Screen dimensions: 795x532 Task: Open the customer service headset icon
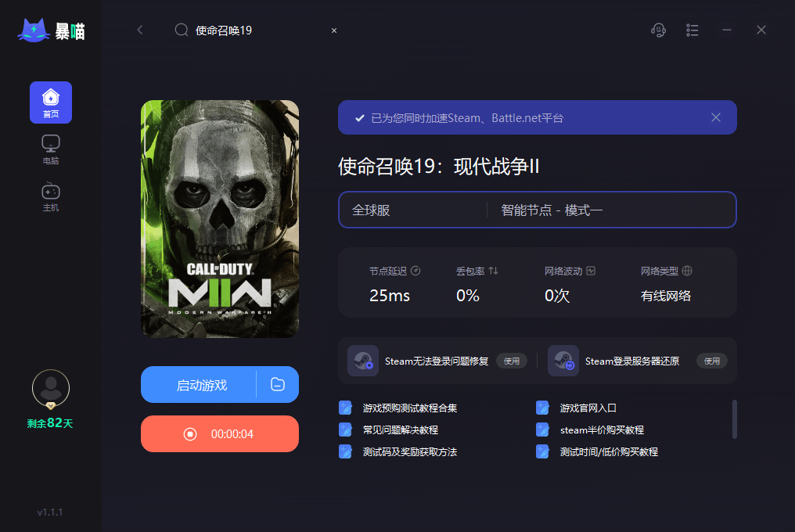658,30
